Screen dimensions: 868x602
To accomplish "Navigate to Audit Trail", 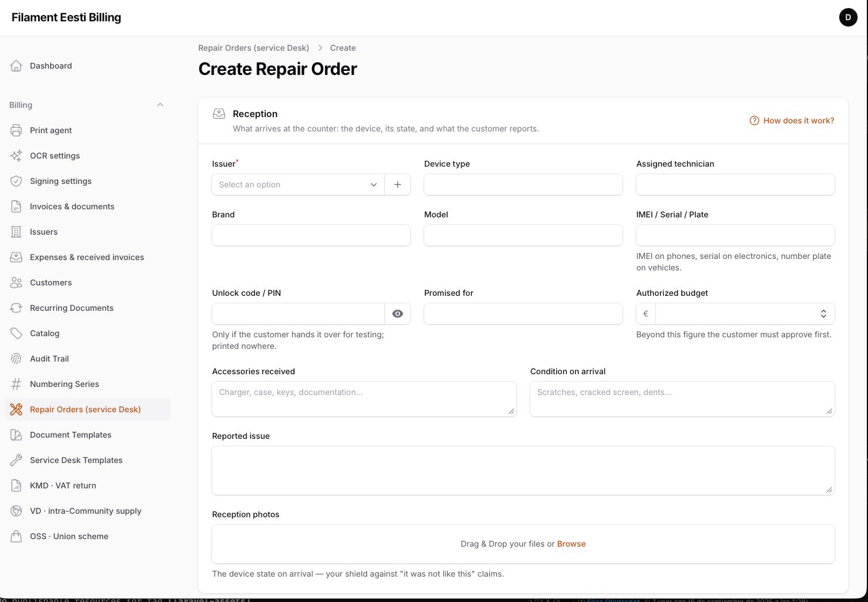I will 88,359.
